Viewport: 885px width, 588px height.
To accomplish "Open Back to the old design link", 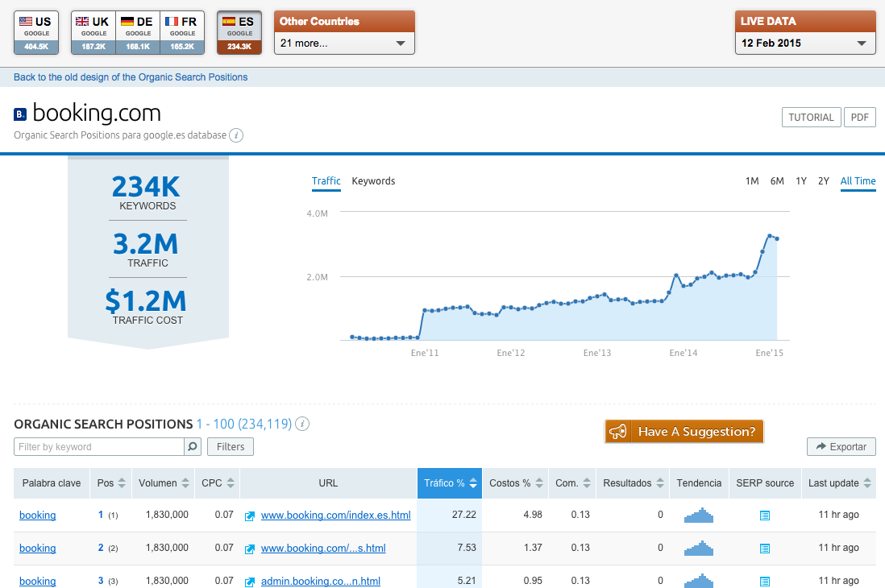I will (x=131, y=77).
